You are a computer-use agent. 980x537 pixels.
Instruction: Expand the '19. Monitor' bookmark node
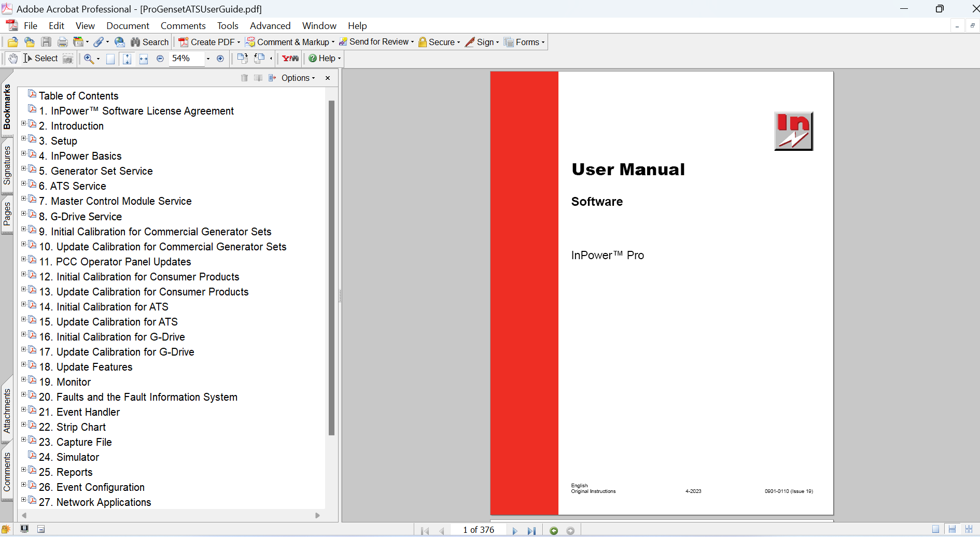click(23, 379)
